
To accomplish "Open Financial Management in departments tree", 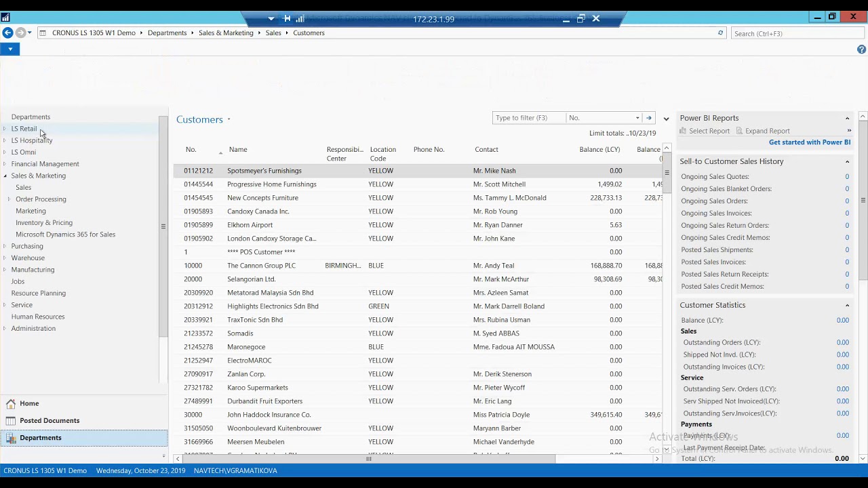I will point(45,164).
